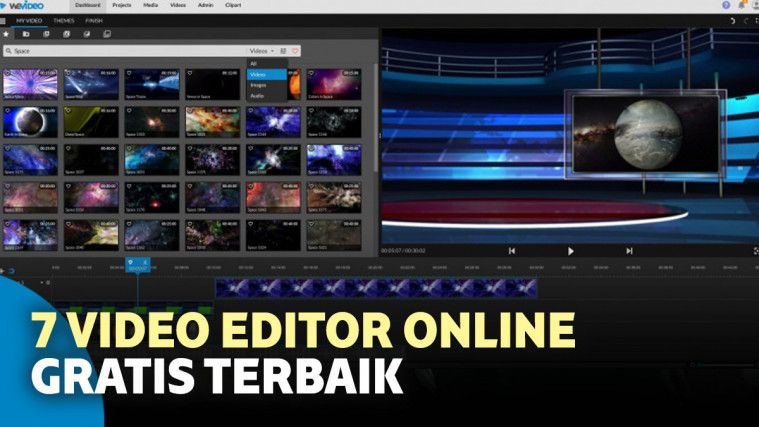Viewport: 759px width, 427px height.
Task: Open the Videos top menu
Action: tap(178, 5)
